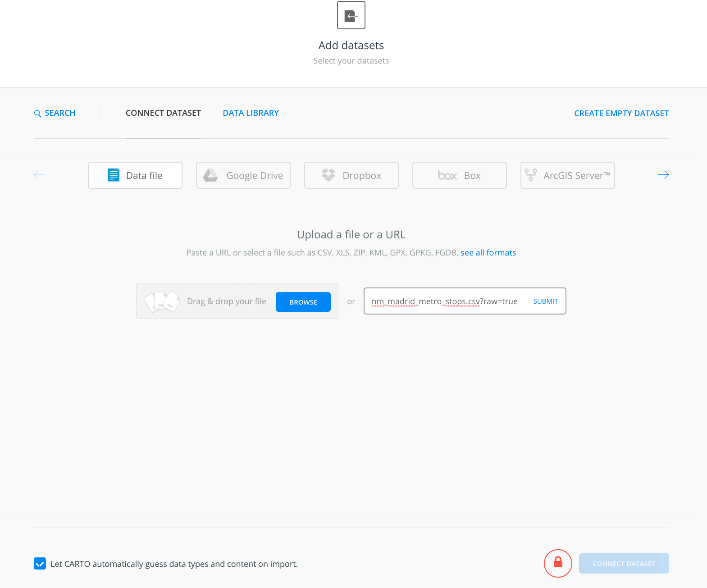Screen dimensions: 707x588
Task: Select the Data file connector
Action: (135, 175)
